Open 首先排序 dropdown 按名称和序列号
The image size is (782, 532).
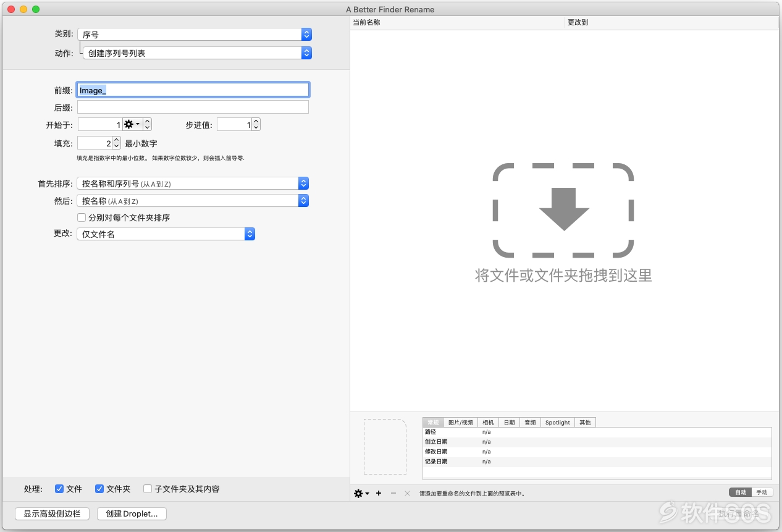[x=193, y=184]
